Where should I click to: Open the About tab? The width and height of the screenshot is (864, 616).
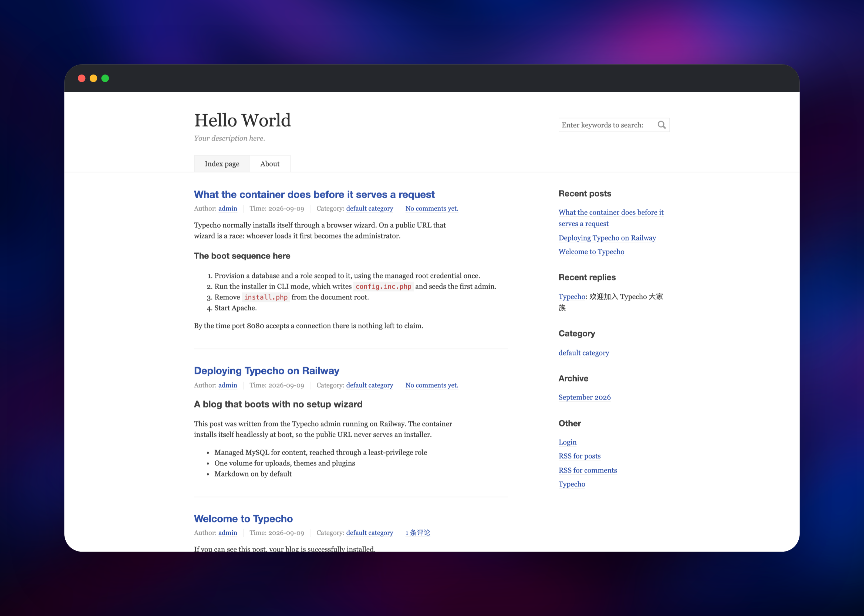(x=269, y=164)
